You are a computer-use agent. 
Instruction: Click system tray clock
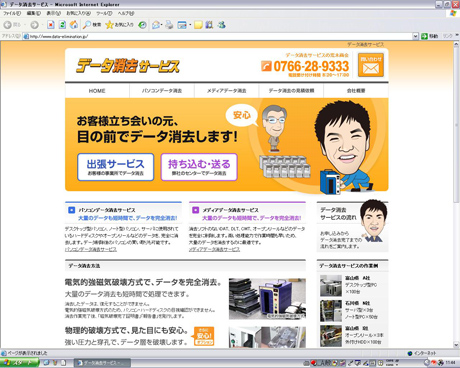tap(450, 363)
